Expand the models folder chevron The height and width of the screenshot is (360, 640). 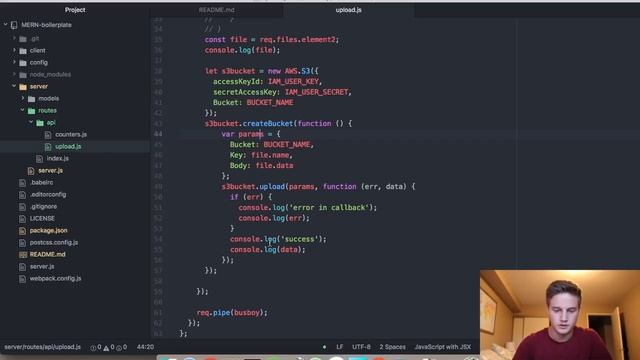[23, 98]
